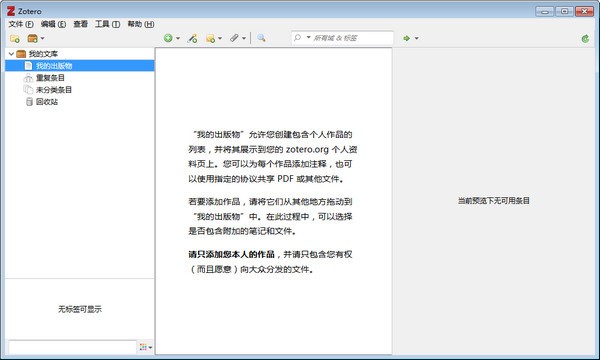Viewport: 600px width, 360px height.
Task: Open the search mode dropdown in the search box
Action: pos(308,37)
